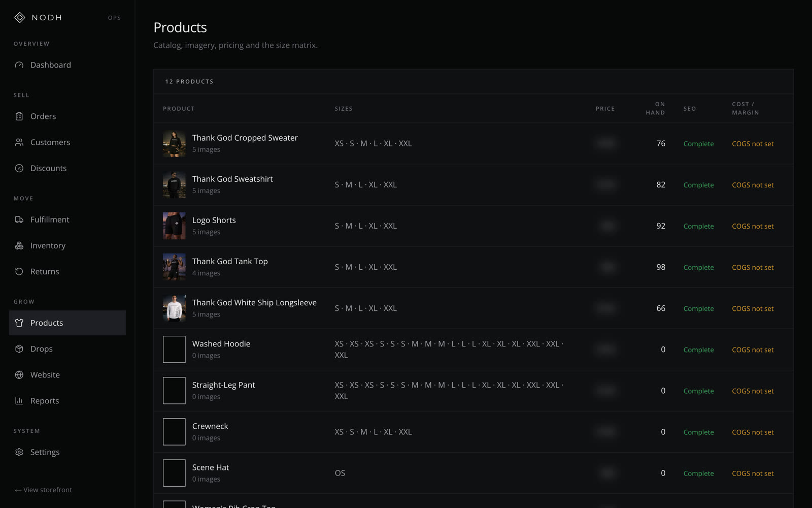Click the OS size for Scene Hat
This screenshot has height=508, width=812.
(x=340, y=473)
